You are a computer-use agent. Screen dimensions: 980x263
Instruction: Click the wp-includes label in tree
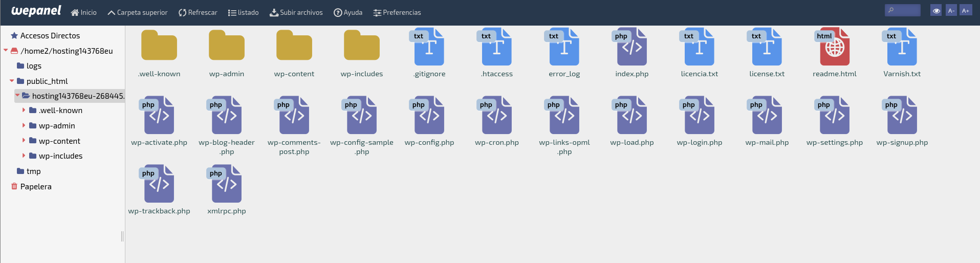[x=60, y=156]
